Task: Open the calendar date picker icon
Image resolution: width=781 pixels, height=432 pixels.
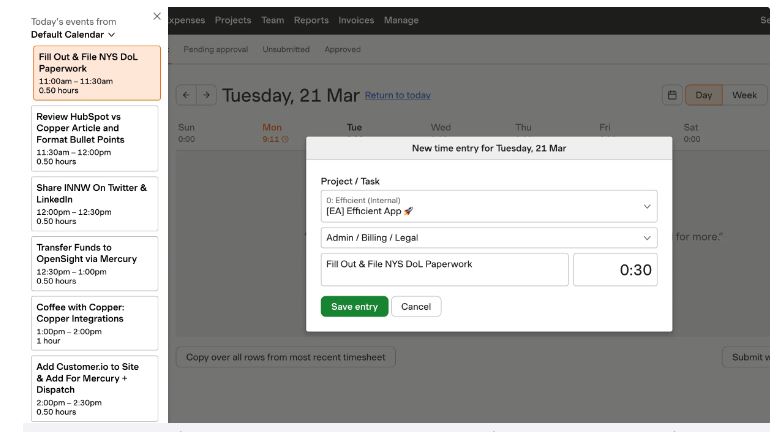Action: click(672, 95)
